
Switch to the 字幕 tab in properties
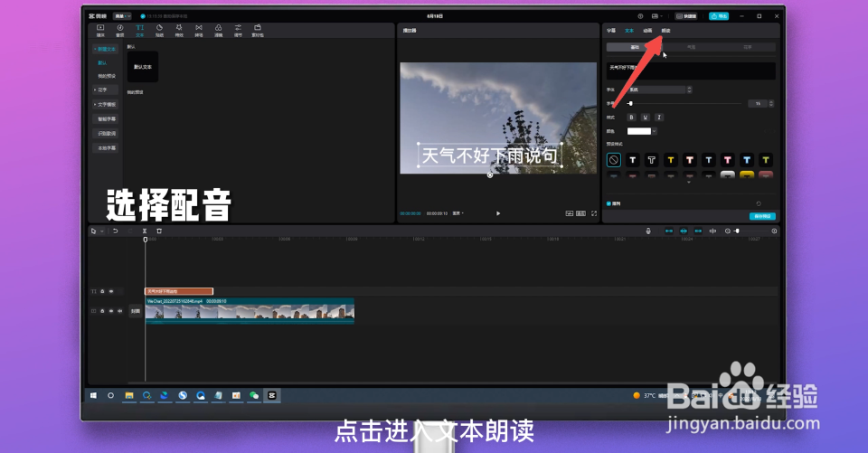click(611, 31)
